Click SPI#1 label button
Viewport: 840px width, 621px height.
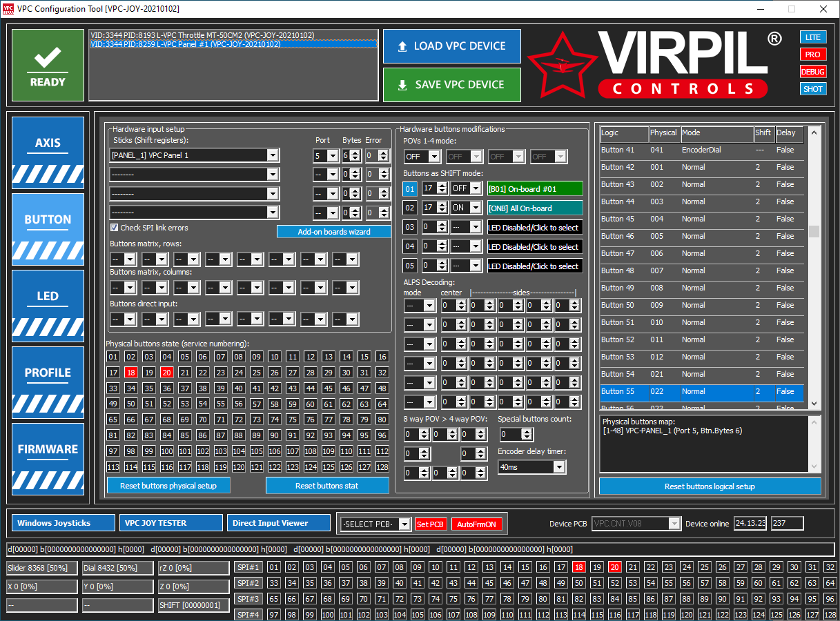point(248,567)
